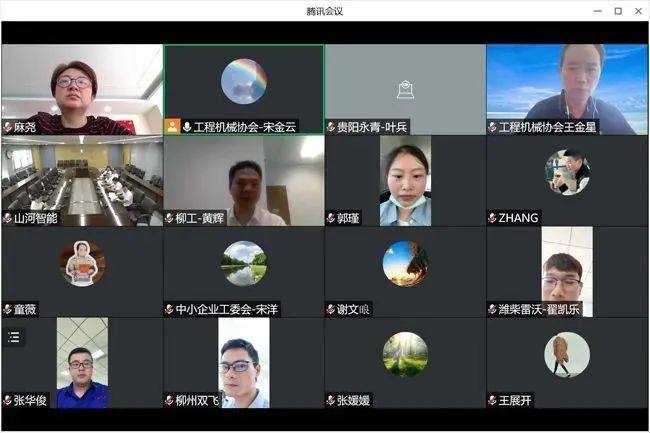Click the name label 工程机械协会王金星
Screen dimensions: 650x433
click(547, 127)
